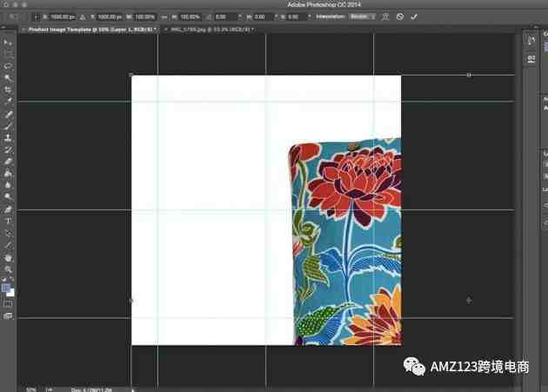Select the Move tool
The height and width of the screenshot is (392, 548).
(8, 43)
